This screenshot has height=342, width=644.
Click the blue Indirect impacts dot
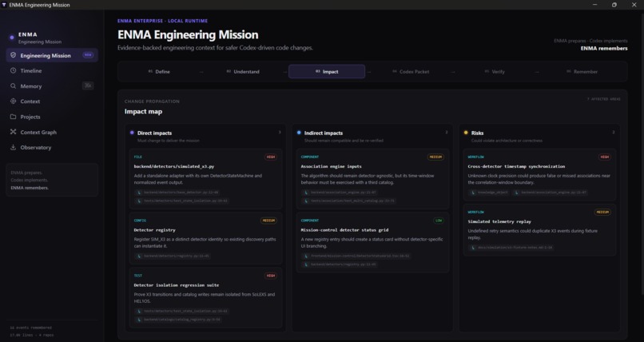click(299, 133)
